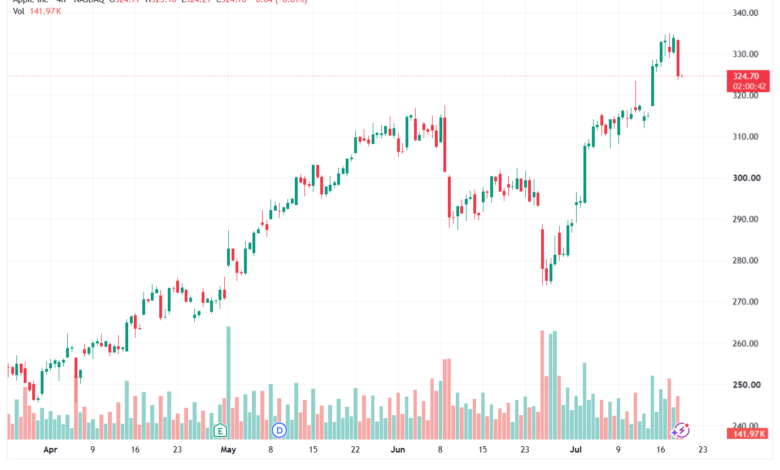
Task: Click the Vol indicator label at top left
Action: tap(18, 11)
